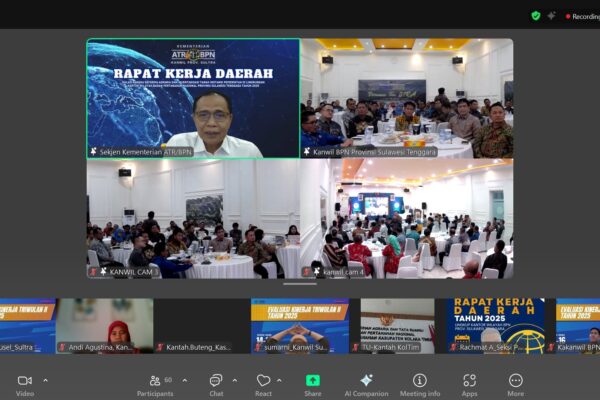Image resolution: width=600 pixels, height=400 pixels.
Task: Select the participant thumbnail ending in _Sultra
Action: pos(28,326)
